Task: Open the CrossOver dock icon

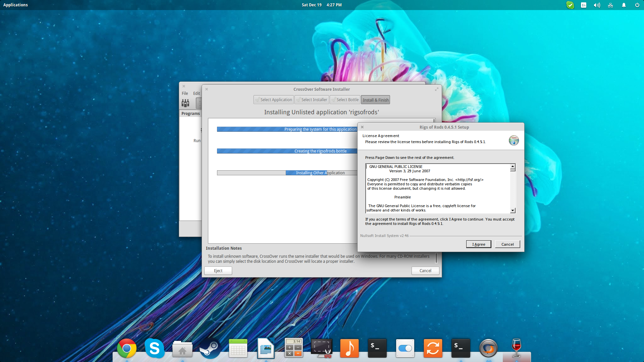Action: (x=489, y=349)
